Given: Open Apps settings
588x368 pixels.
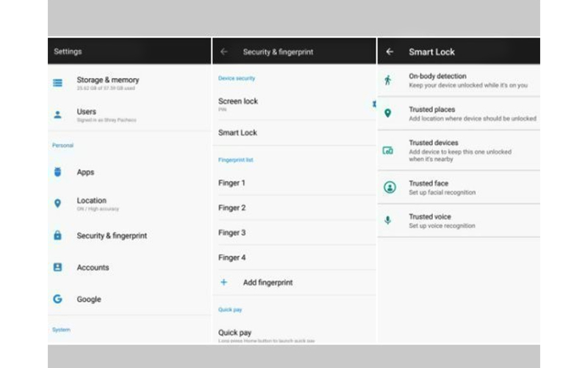Looking at the screenshot, I should [129, 172].
